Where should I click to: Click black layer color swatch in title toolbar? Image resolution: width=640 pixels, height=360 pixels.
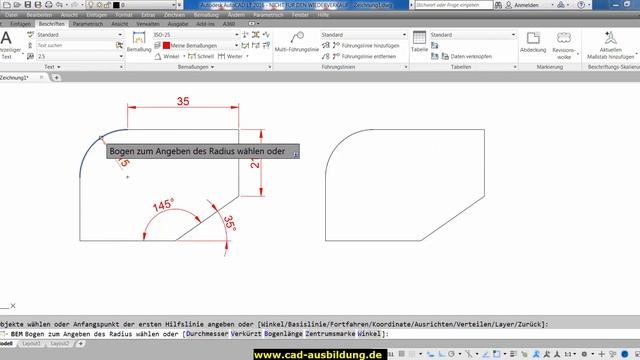[x=116, y=5]
